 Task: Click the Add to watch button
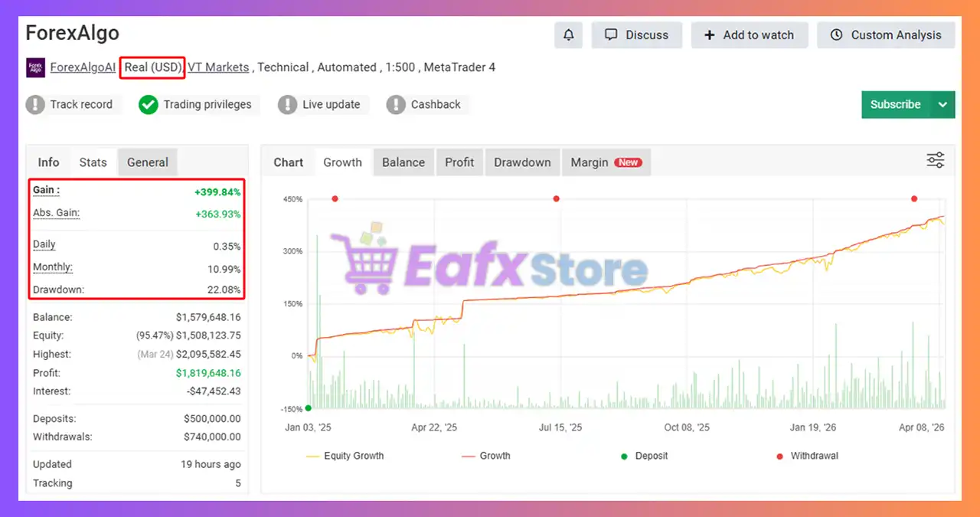(x=749, y=35)
